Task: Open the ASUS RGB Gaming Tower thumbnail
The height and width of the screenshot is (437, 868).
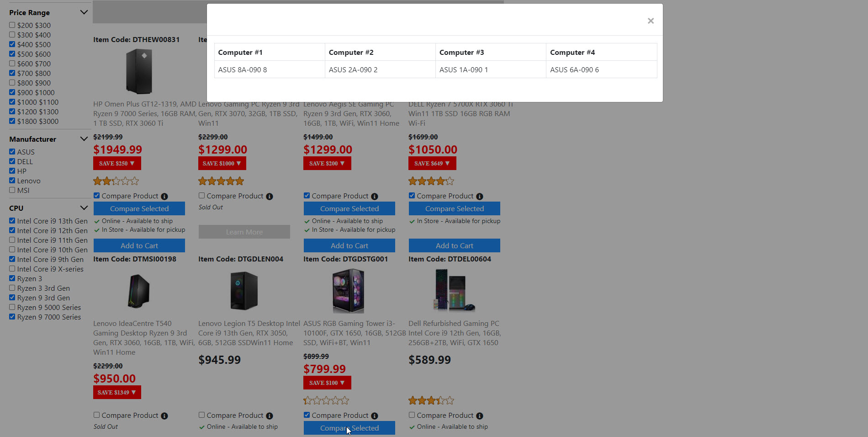Action: (348, 291)
